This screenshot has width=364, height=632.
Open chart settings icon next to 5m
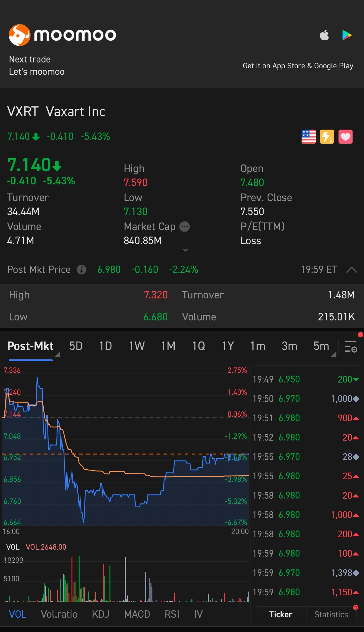click(x=351, y=346)
